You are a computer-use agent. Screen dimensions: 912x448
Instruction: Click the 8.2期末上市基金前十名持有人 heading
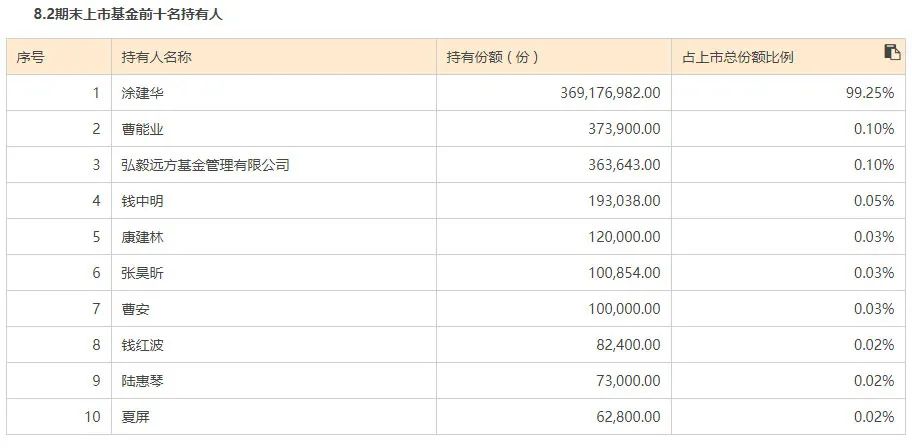click(x=128, y=15)
